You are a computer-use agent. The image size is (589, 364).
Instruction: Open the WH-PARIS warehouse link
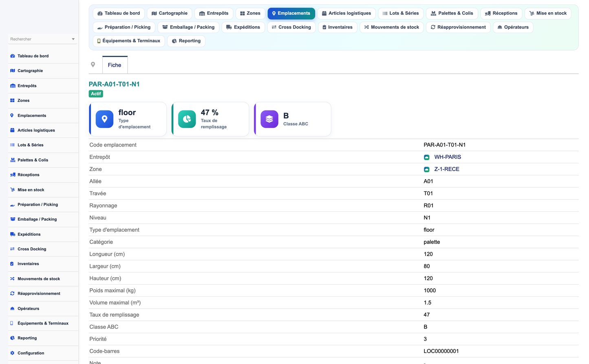448,157
